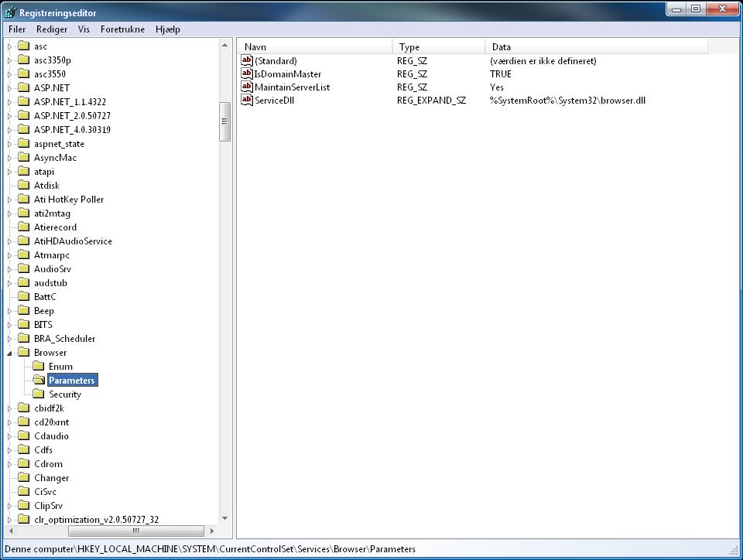Image resolution: width=743 pixels, height=560 pixels.
Task: Click the IsDomainMaster value icon
Action: pos(246,73)
